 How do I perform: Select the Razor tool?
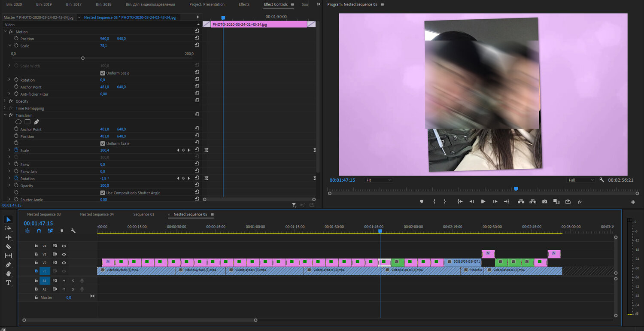[9, 246]
